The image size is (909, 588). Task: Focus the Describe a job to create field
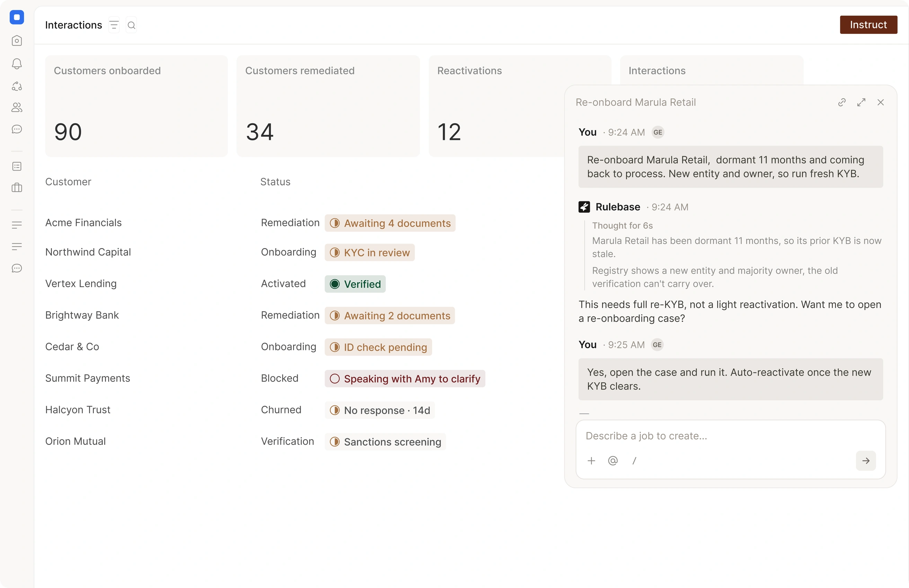click(730, 436)
